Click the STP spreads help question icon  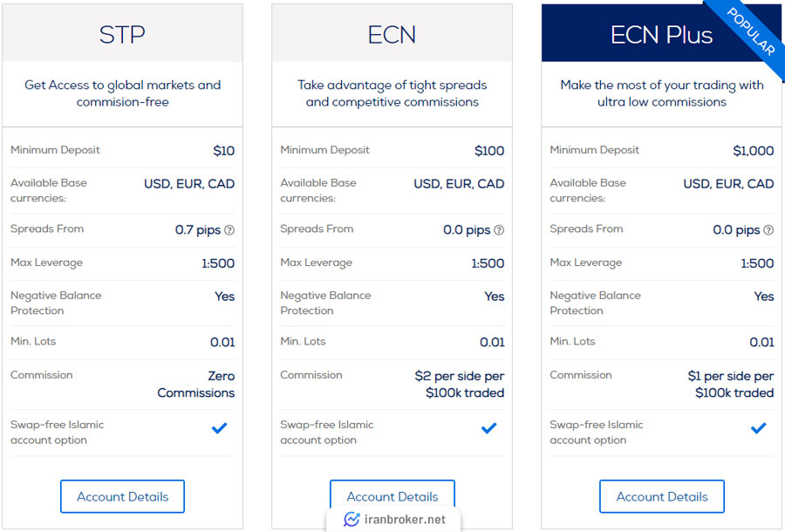pyautogui.click(x=229, y=230)
